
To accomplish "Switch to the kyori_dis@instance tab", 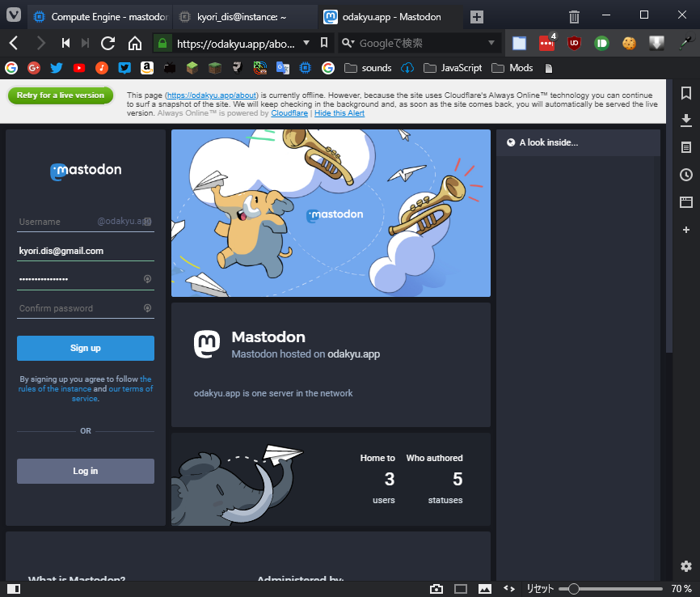I will coord(241,16).
